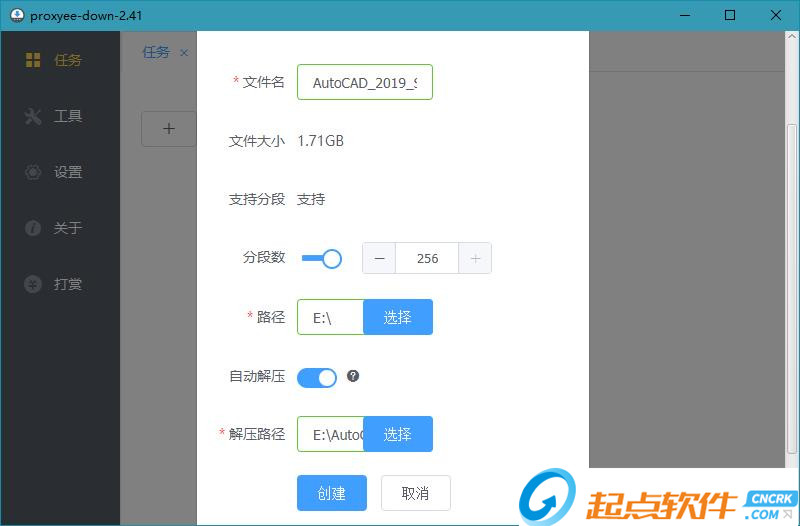Click the proxyee-down app icon in title bar
Viewport: 800px width, 526px height.
pyautogui.click(x=17, y=15)
